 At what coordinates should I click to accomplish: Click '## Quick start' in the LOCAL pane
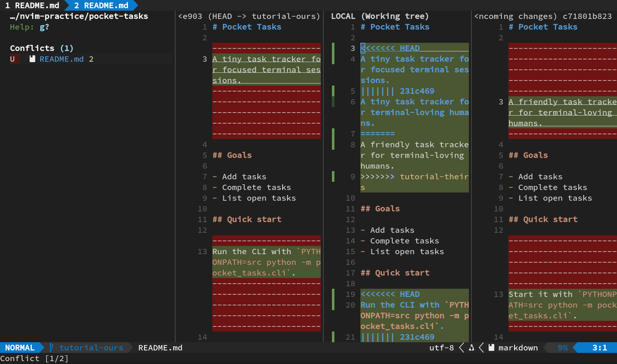395,273
